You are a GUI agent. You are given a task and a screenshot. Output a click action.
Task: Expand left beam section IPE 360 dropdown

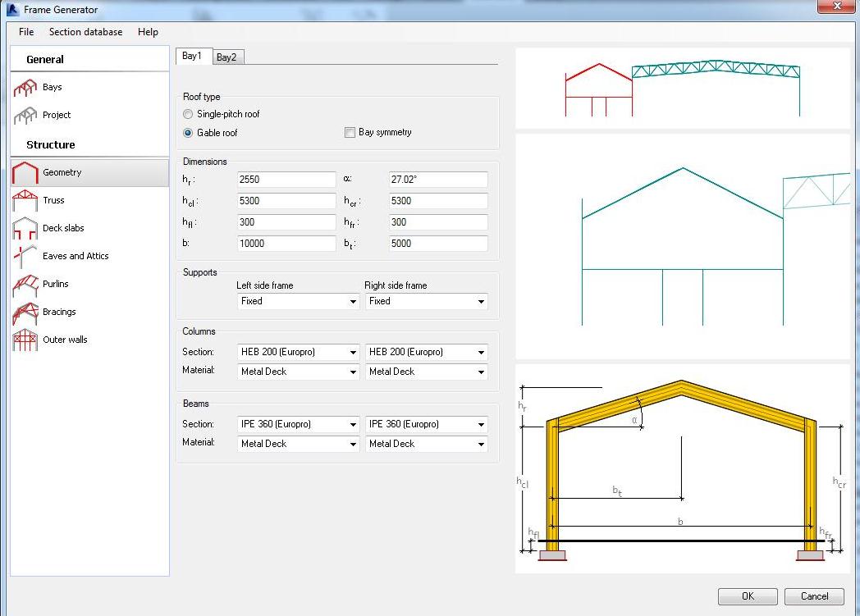(x=298, y=425)
